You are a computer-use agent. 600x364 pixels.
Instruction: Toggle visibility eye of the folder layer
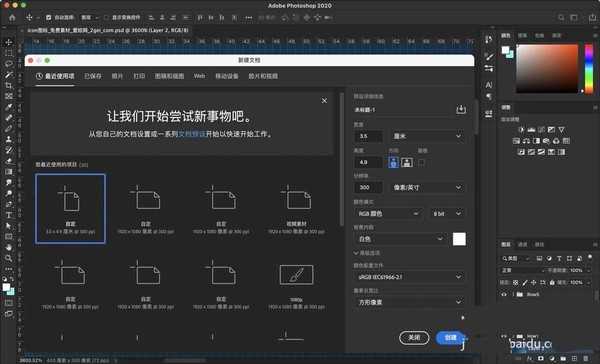click(504, 294)
